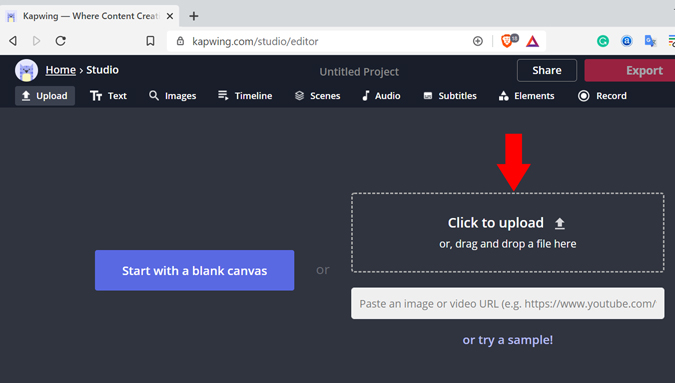Click the browser address bar URL

[x=255, y=41]
